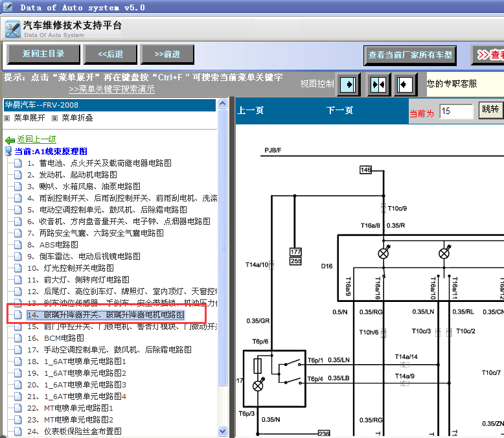The image size is (504, 438).
Task: Open 18、1_6AT电喷单元电路图1
Action: point(76,362)
